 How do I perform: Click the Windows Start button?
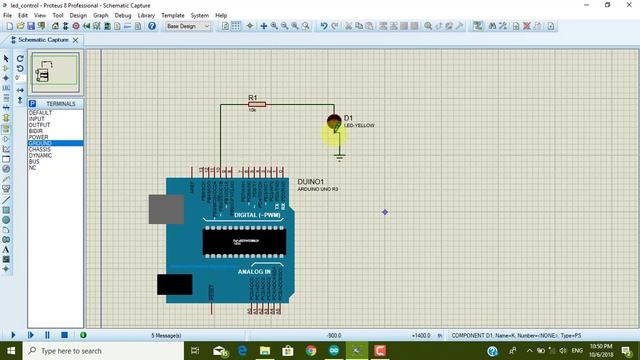point(11,351)
